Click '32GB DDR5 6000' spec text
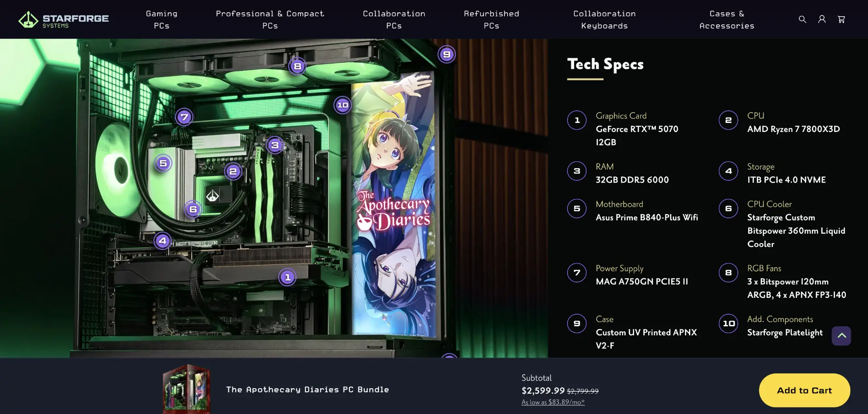 click(632, 180)
